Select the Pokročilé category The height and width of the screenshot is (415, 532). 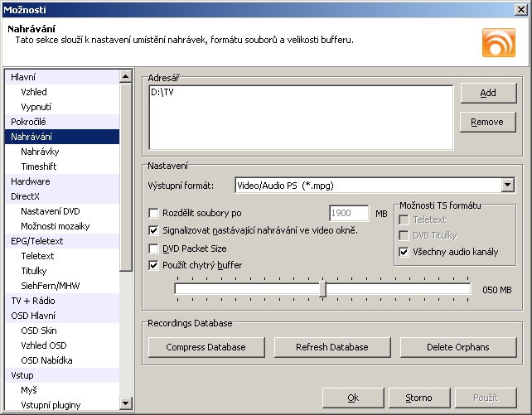click(x=62, y=122)
